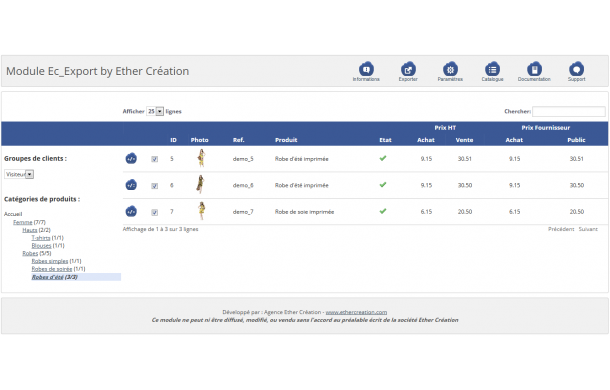Open the Paramètres gear icon

click(450, 69)
